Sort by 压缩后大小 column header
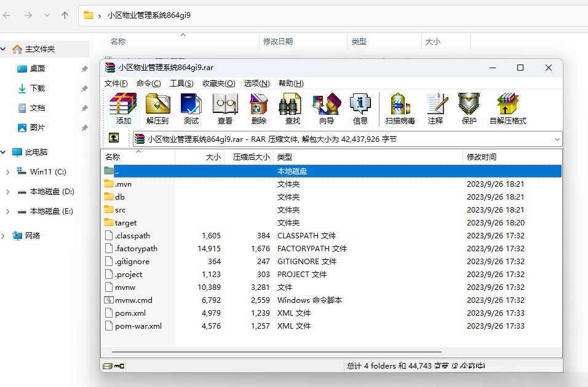This screenshot has width=588, height=387. point(249,157)
